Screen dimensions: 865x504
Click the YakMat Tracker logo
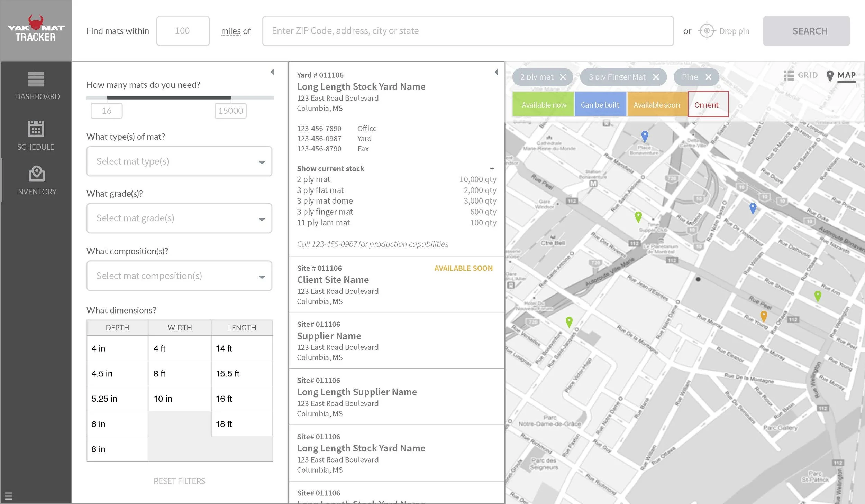point(36,29)
